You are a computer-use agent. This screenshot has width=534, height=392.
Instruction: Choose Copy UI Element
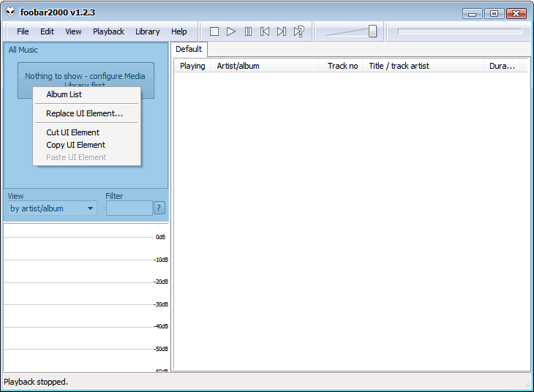(x=87, y=145)
